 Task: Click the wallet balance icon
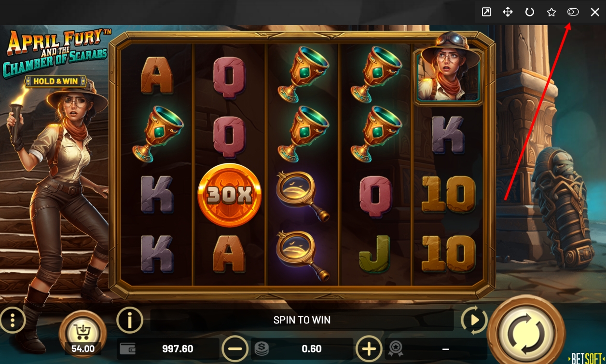127,349
